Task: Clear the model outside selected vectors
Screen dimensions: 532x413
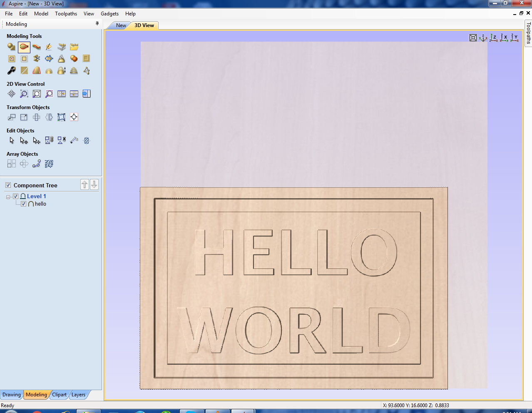Action: click(24, 59)
